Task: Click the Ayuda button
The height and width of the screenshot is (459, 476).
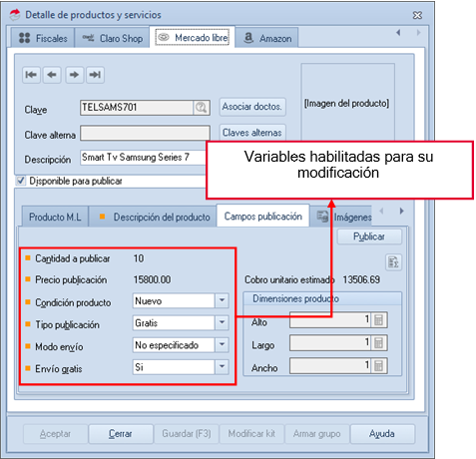Action: coord(382,434)
